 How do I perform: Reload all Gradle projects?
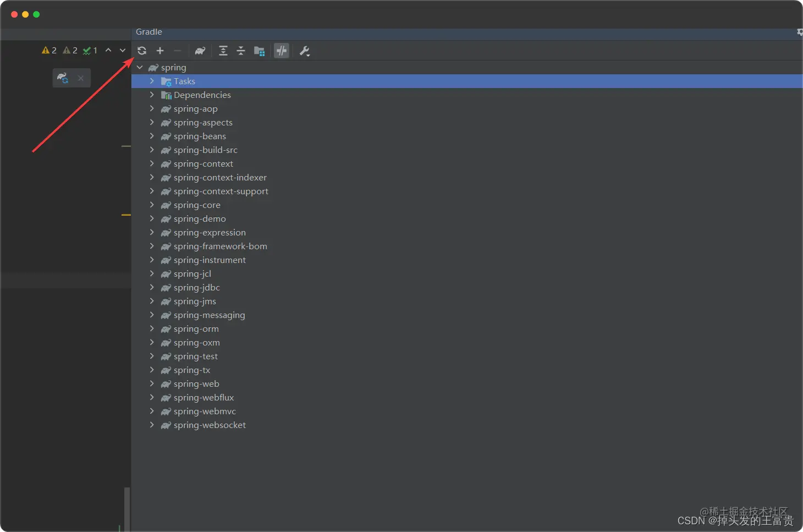pos(142,51)
